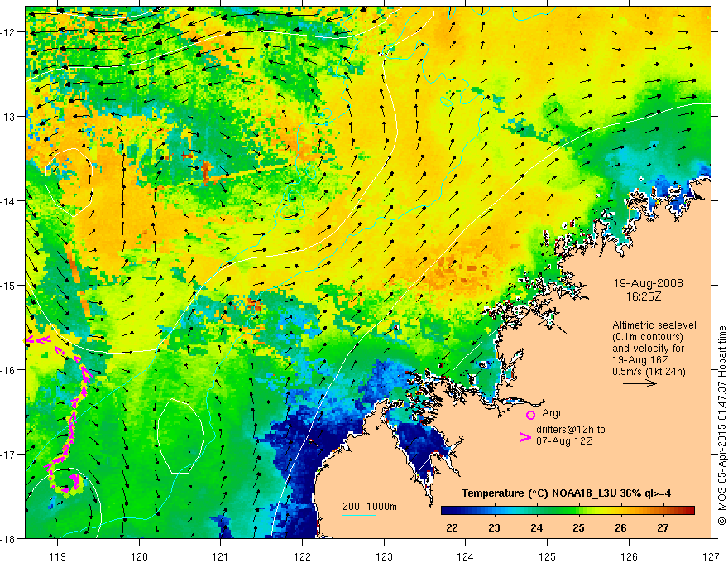Click the latitude axis label '-13'
The height and width of the screenshot is (563, 728).
[9, 116]
